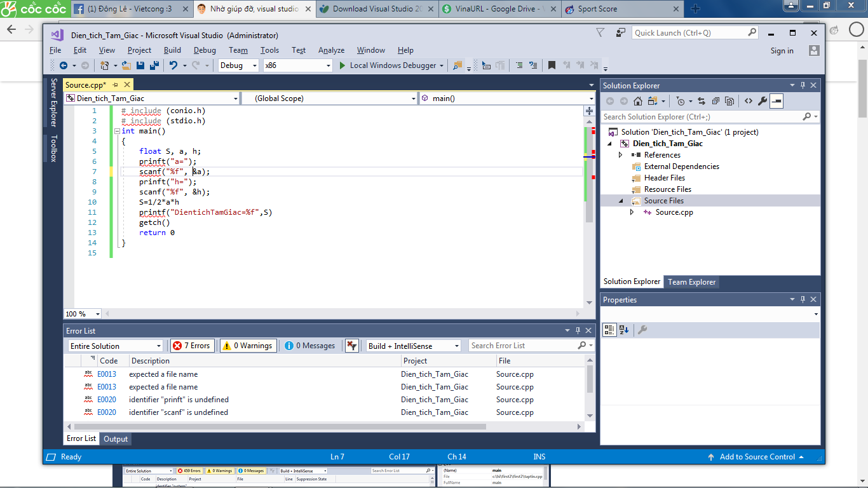Viewport: 868px width, 488px height.
Task: Click the Find in Files toolbar icon
Action: [458, 65]
